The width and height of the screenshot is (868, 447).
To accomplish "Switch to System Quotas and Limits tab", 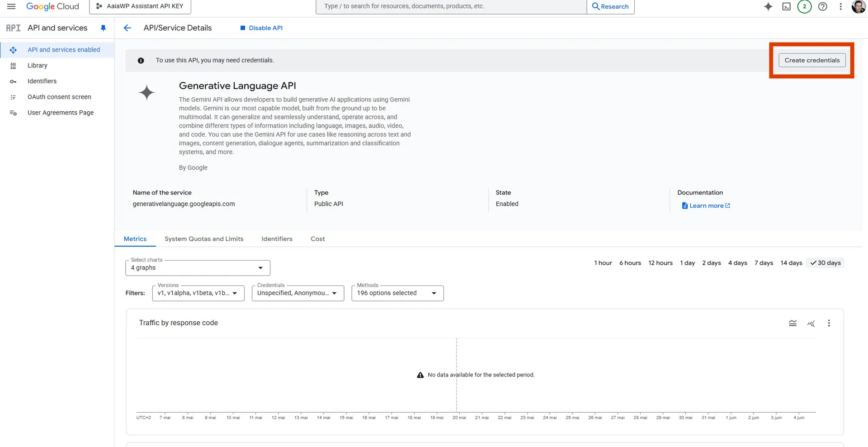I will click(x=204, y=239).
